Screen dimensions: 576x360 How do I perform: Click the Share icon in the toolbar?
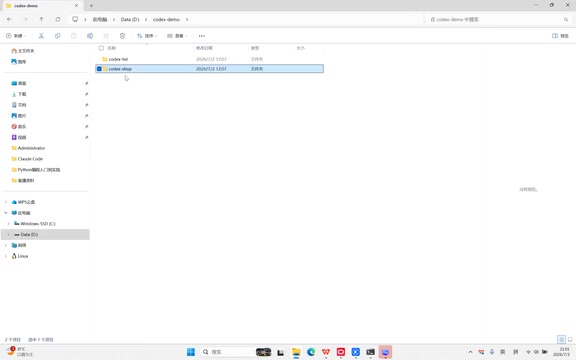tap(106, 36)
